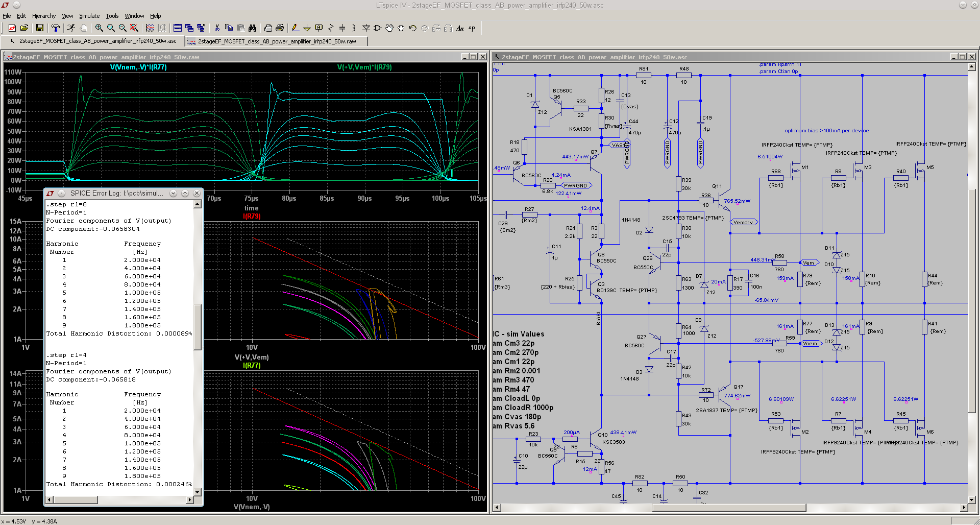Zoom in with magnifier plus icon
This screenshot has height=525, width=980.
[x=99, y=28]
